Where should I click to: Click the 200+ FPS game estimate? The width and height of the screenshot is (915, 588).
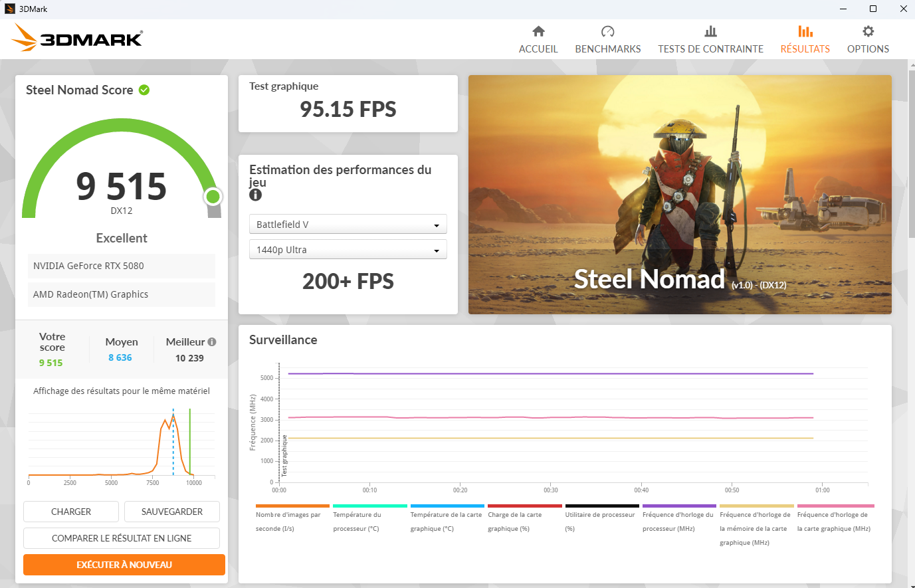(348, 282)
